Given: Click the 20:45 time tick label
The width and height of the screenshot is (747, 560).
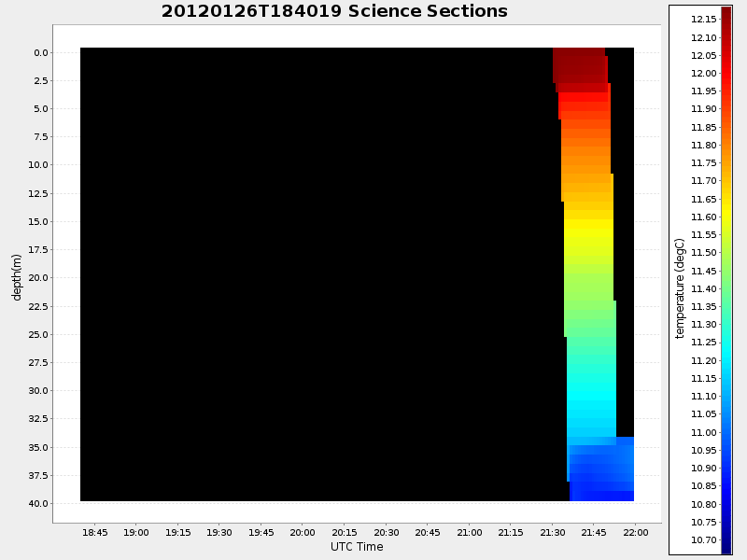Looking at the screenshot, I should (x=428, y=532).
